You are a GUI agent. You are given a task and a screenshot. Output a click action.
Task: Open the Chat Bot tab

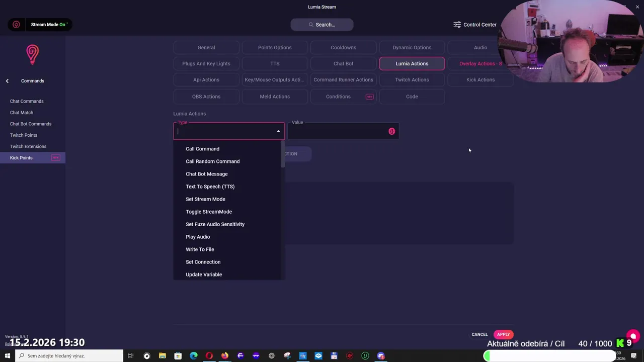tap(343, 63)
